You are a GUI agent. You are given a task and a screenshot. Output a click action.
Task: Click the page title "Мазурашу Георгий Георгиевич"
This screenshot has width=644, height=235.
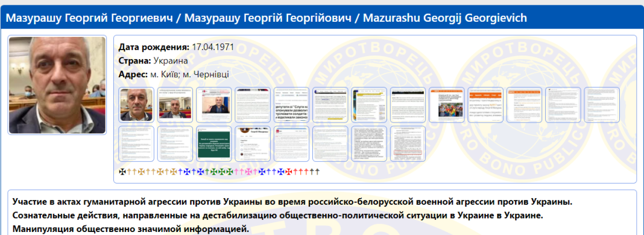point(89,18)
